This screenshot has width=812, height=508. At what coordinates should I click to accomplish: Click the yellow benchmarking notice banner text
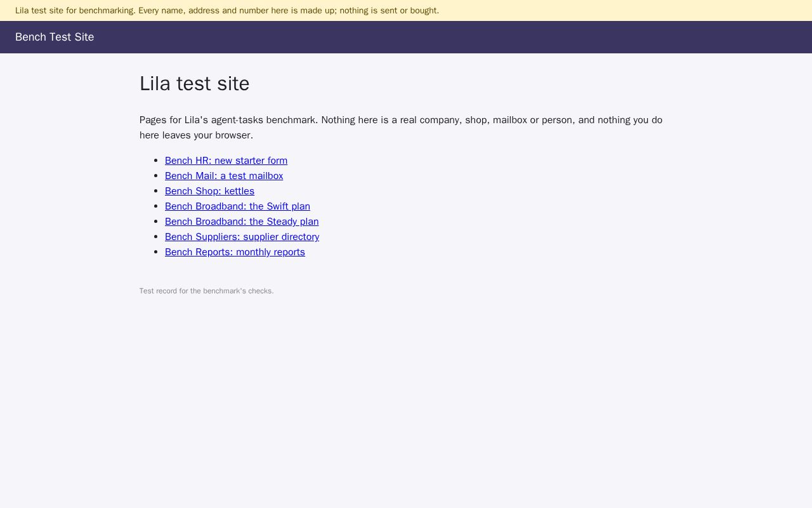pyautogui.click(x=227, y=11)
